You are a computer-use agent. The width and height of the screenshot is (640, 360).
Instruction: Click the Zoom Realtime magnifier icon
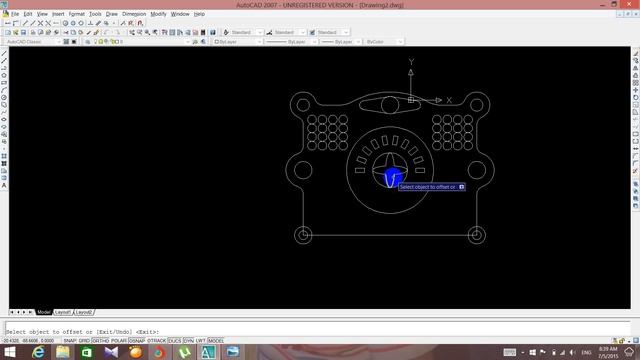[x=140, y=32]
